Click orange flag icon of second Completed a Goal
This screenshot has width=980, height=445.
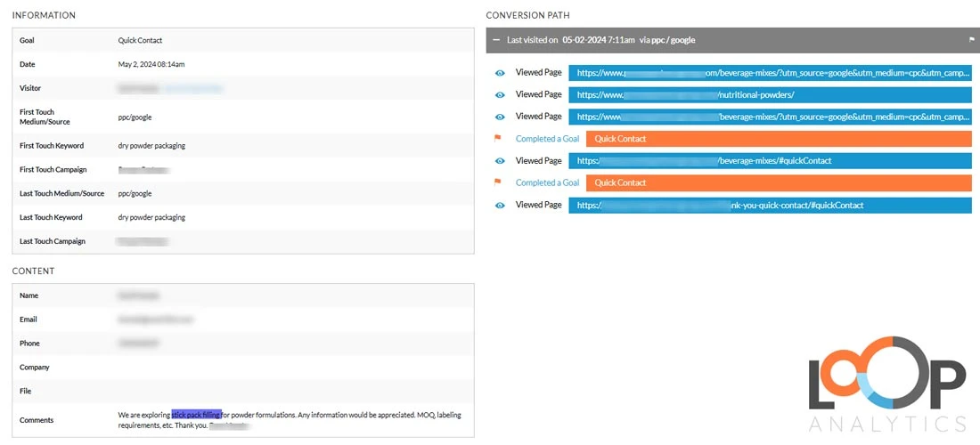click(498, 182)
